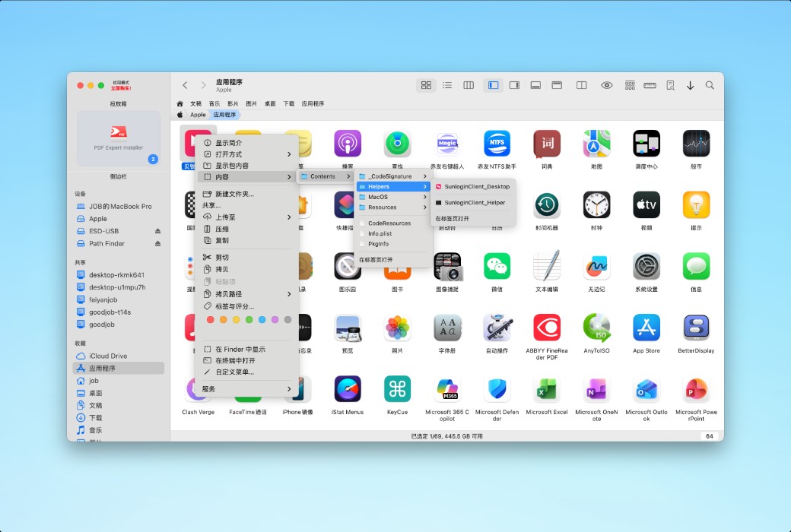Screen dimensions: 791x532
Task: Go forward with the right arrow
Action: 203,85
